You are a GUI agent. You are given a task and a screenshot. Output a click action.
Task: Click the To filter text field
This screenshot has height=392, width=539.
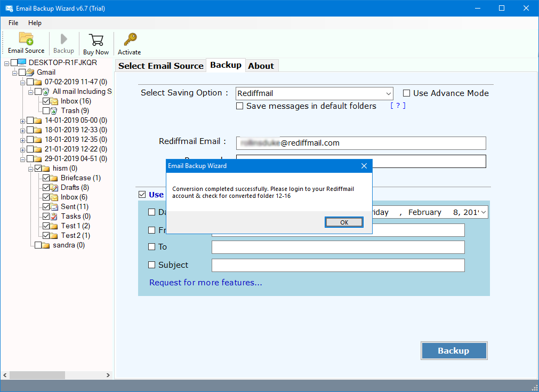338,247
